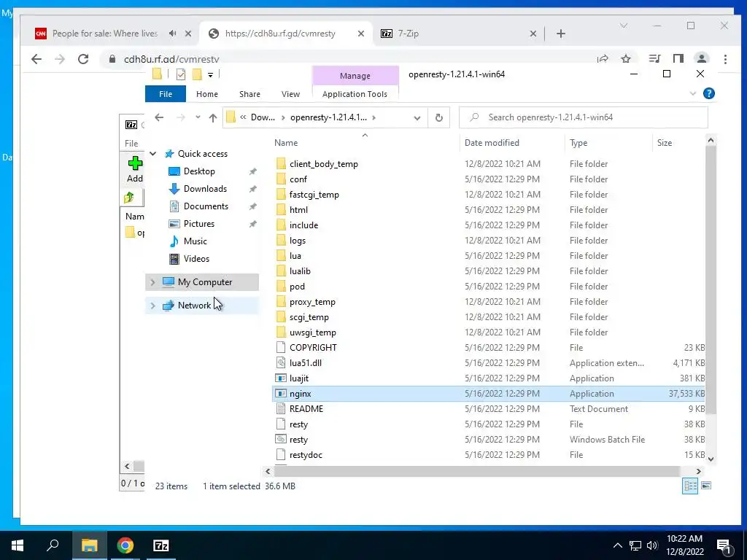Screen dimensions: 747x560
Task: Open recent locations dropdown arrow
Action: (198, 117)
